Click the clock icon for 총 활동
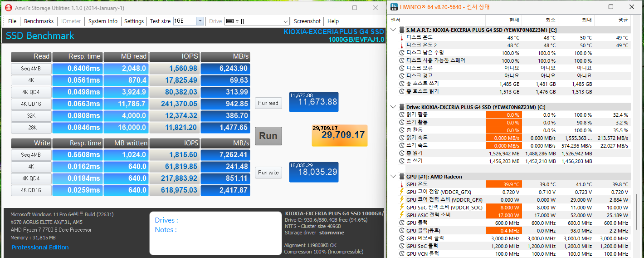Screen dimensions: 644x258 (401, 130)
